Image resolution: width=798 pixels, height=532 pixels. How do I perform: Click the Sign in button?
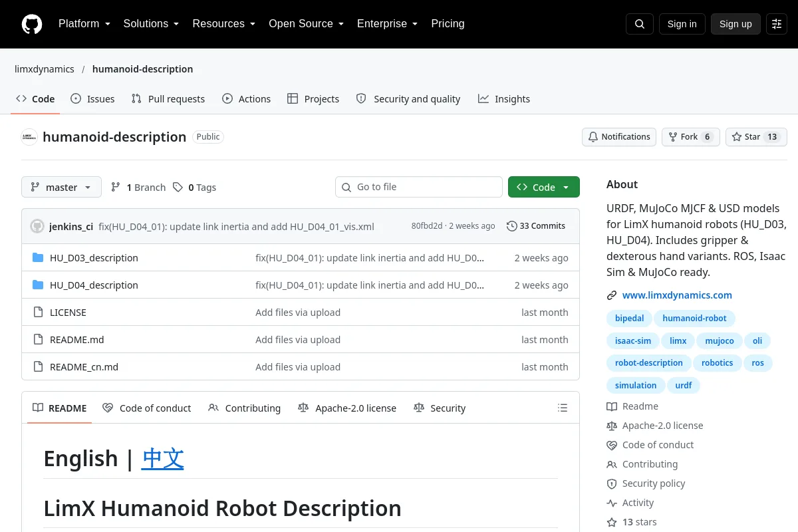[x=682, y=24]
